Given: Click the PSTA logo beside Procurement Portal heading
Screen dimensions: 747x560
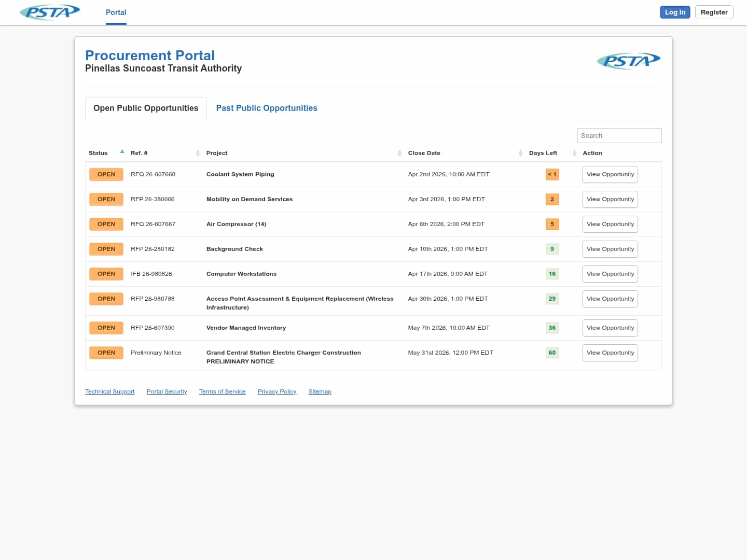Looking at the screenshot, I should pos(628,61).
